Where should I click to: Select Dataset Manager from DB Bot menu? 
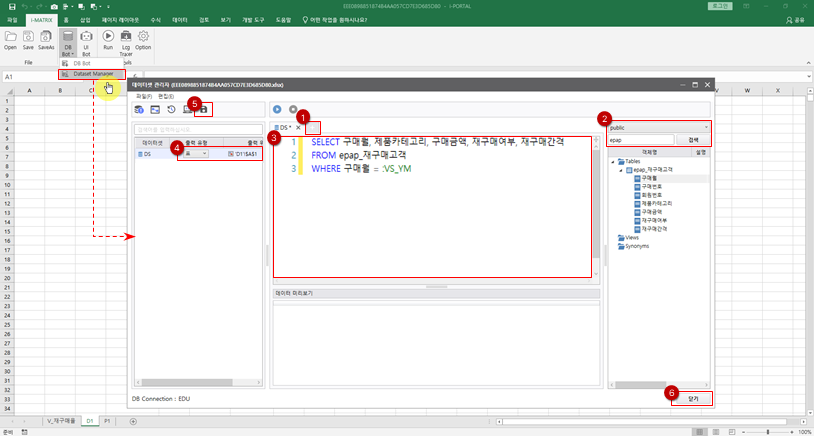[x=93, y=73]
